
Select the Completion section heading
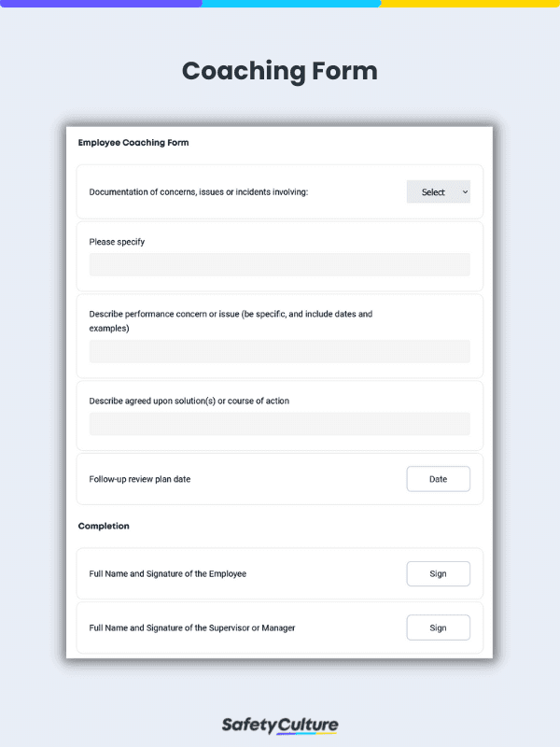click(104, 526)
